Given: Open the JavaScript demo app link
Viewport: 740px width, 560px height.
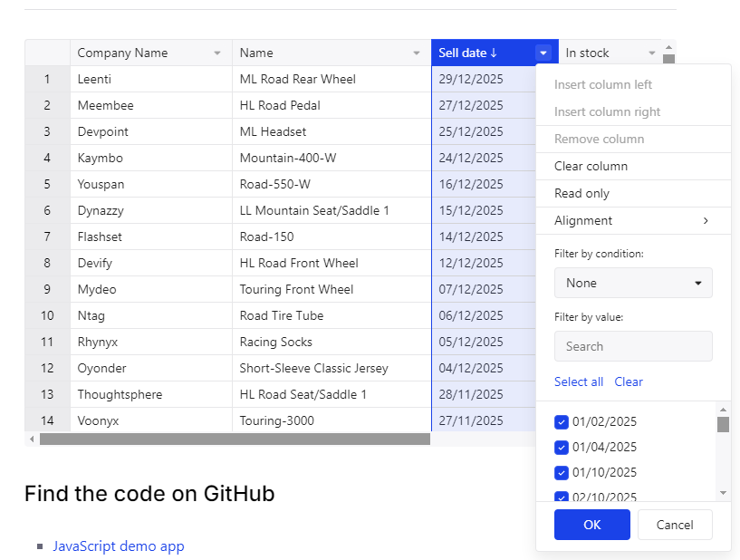Looking at the screenshot, I should pyautogui.click(x=118, y=546).
